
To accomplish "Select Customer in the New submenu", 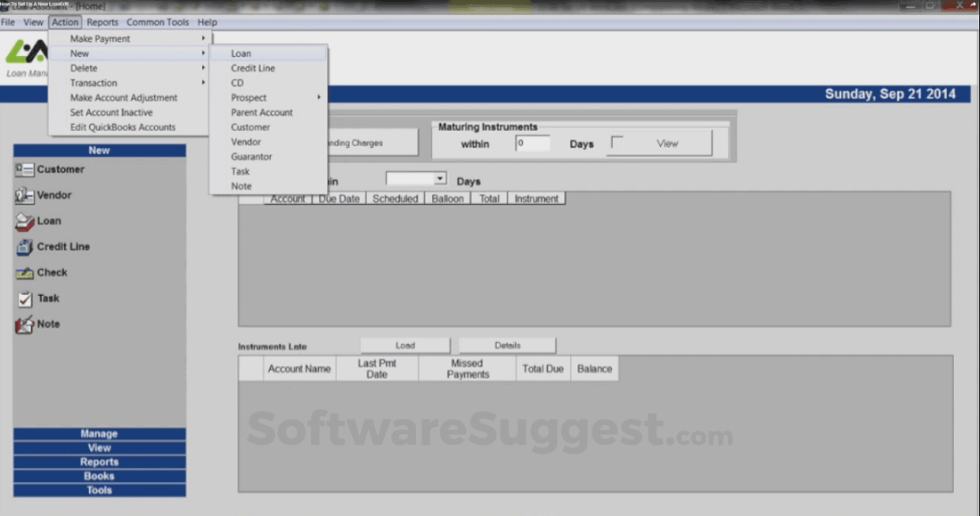I will pos(269,127).
